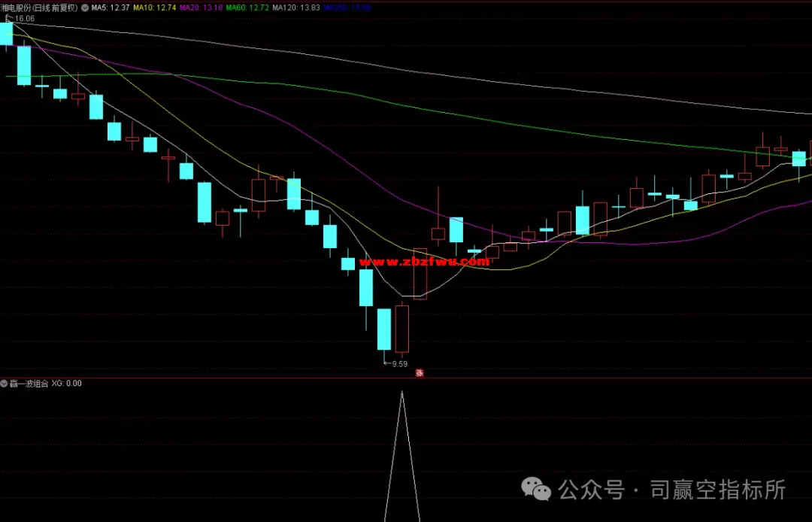Select the MA120: 13.83 label
812x522 pixels.
(x=295, y=8)
